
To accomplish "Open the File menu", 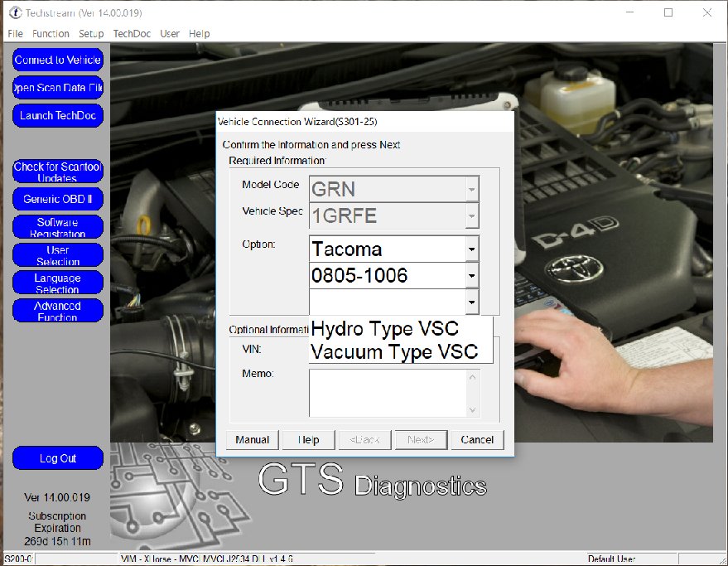I will [x=15, y=33].
